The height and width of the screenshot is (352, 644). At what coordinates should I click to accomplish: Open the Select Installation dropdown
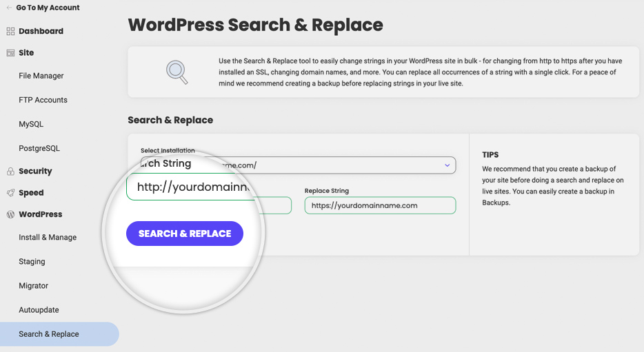(x=298, y=165)
